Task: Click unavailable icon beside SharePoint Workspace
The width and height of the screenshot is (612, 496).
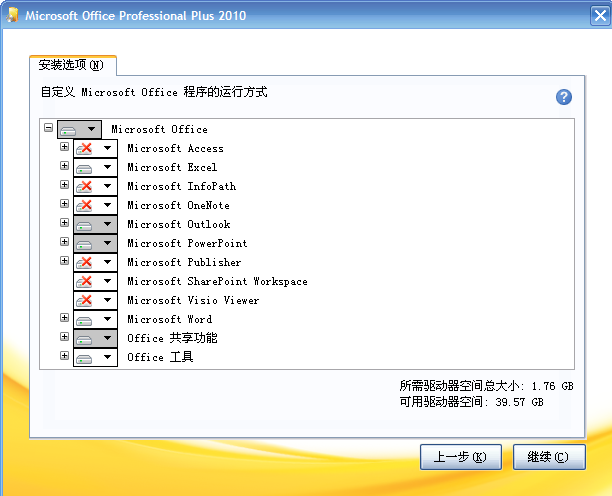Action: pos(84,282)
